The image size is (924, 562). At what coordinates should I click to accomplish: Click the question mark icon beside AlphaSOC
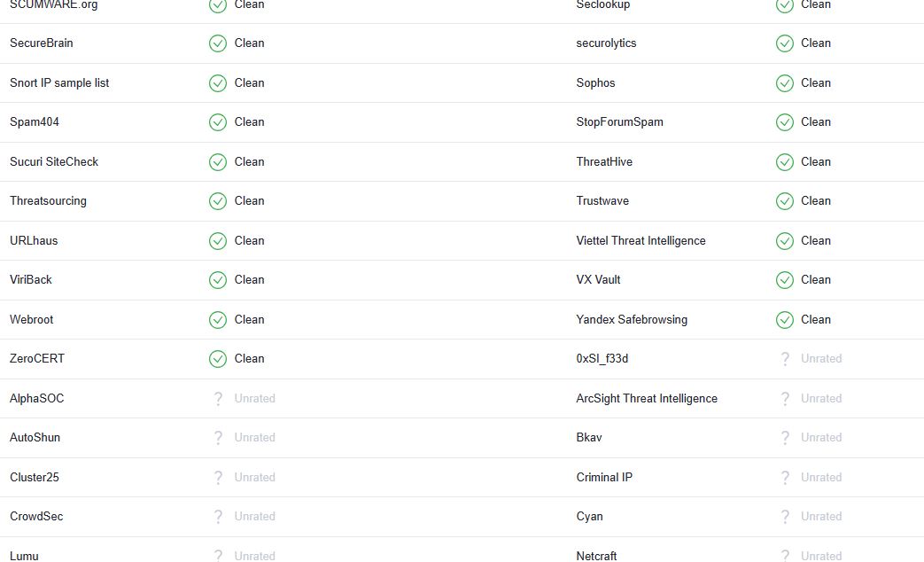click(218, 399)
